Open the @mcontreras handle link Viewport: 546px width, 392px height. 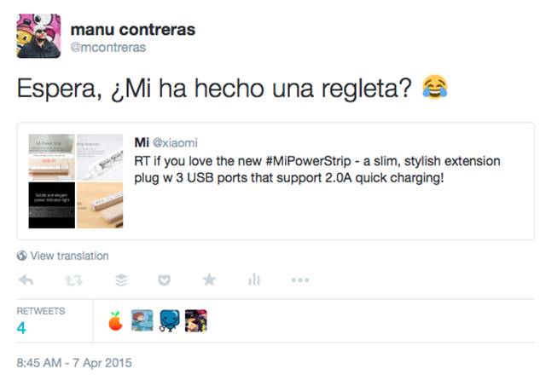click(x=108, y=48)
